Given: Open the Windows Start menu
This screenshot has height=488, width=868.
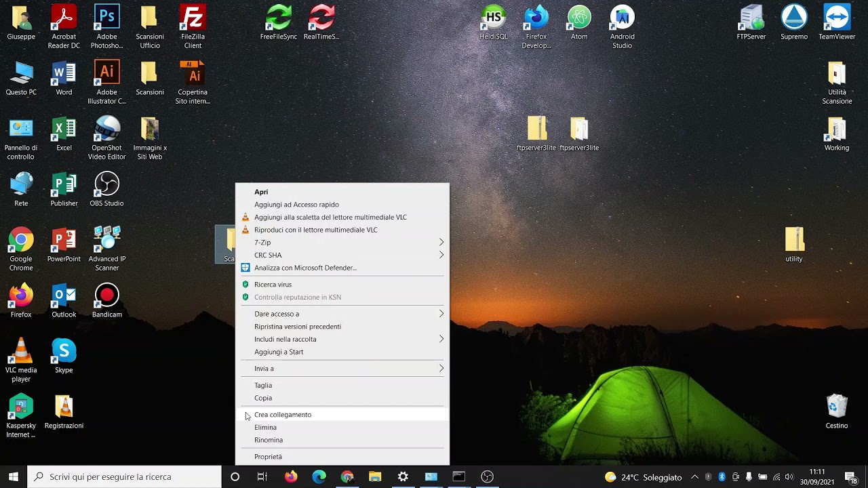Looking at the screenshot, I should tap(14, 477).
